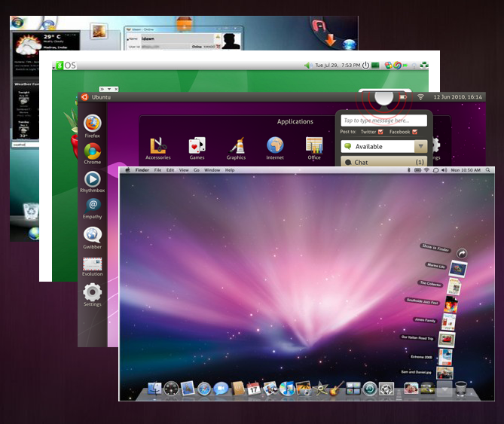
Task: Click Spotlight search icon in Mac menu bar
Action: click(x=488, y=170)
